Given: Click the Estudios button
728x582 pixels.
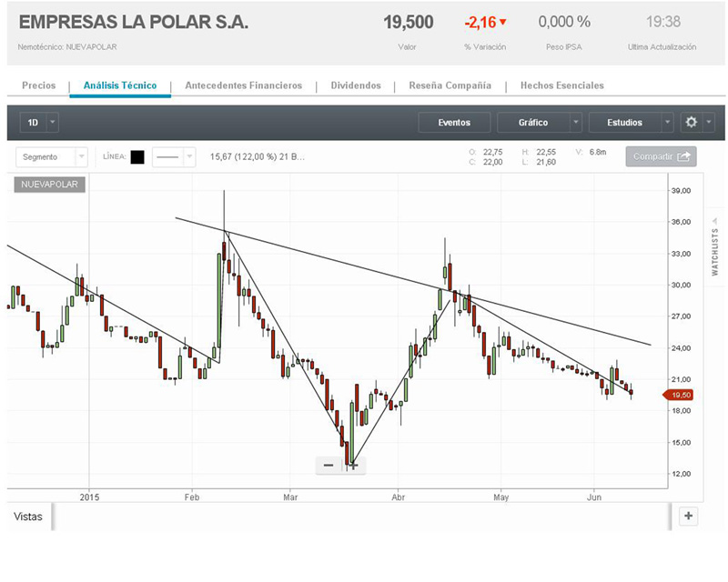Looking at the screenshot, I should point(624,122).
